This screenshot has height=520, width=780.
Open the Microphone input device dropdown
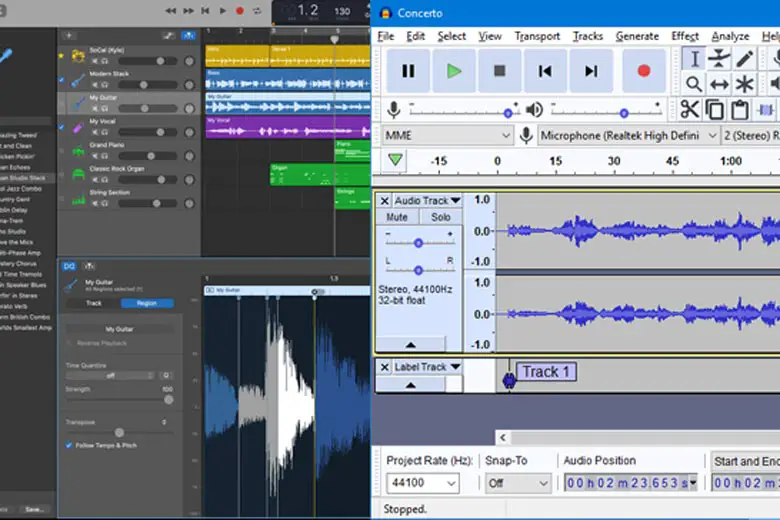tap(629, 135)
